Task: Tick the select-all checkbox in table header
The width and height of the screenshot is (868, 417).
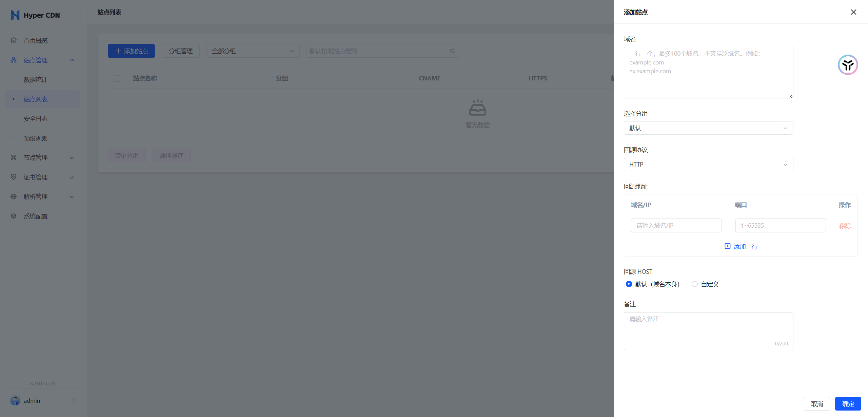Action: 117,78
